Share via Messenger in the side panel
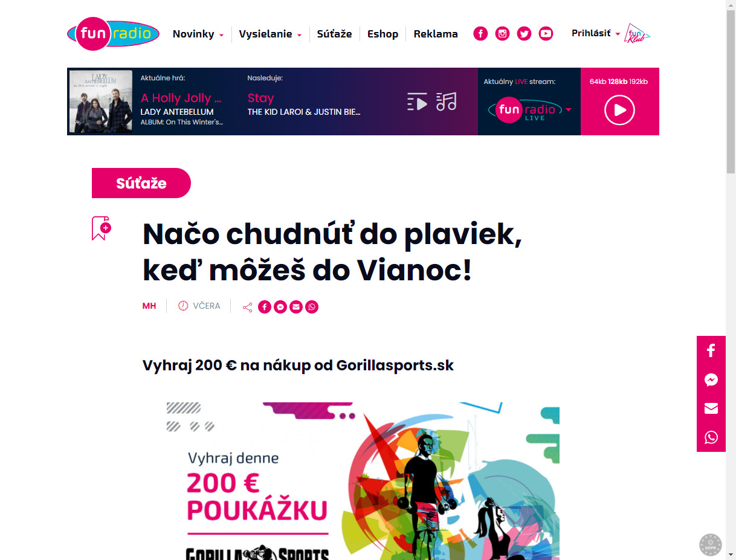 click(711, 380)
